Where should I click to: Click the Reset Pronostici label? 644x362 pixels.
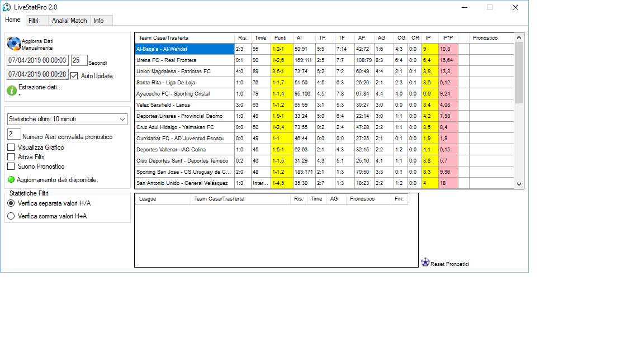[x=449, y=264]
